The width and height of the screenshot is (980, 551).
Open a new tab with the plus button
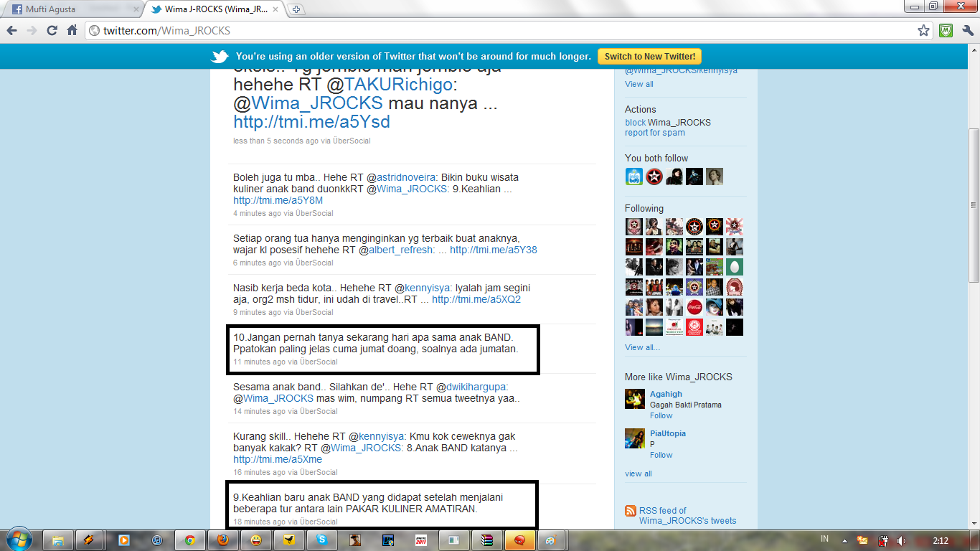296,9
